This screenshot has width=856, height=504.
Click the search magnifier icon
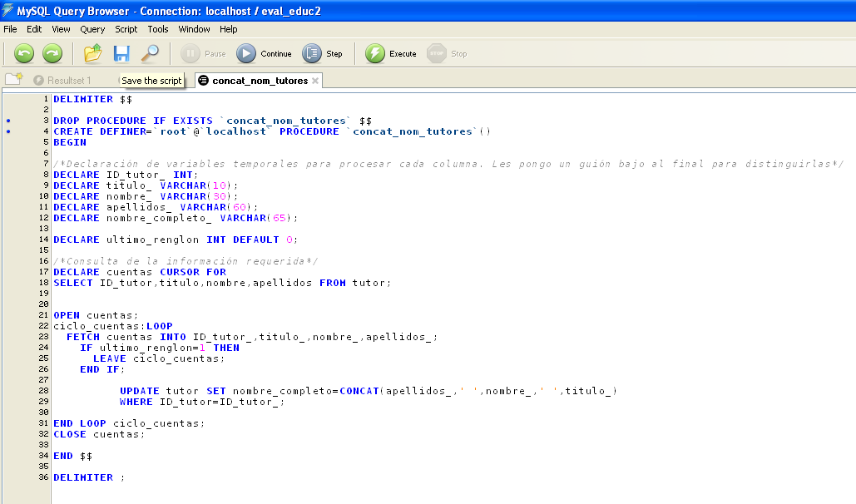click(x=150, y=52)
